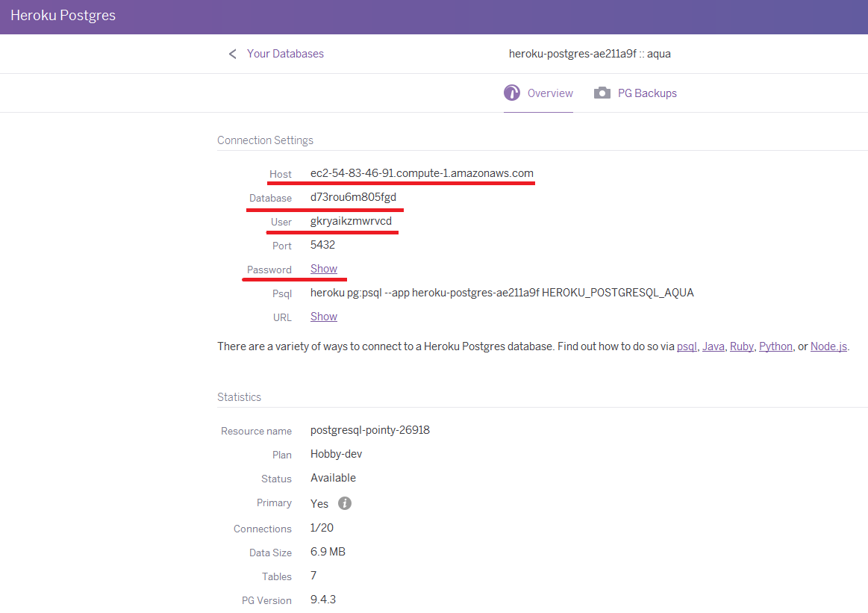Click the Primary value Yes
Screen dimensions: 868x613
pyautogui.click(x=319, y=504)
